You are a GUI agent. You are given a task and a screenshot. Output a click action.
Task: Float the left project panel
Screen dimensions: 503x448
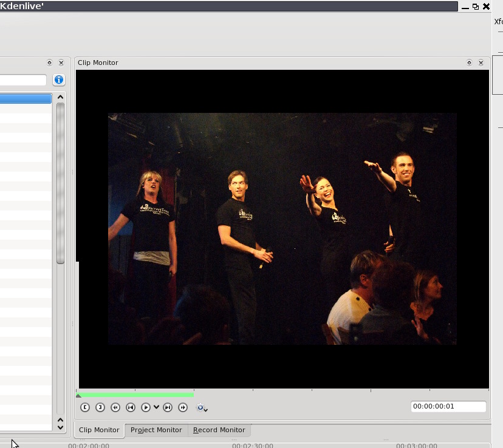(x=49, y=63)
